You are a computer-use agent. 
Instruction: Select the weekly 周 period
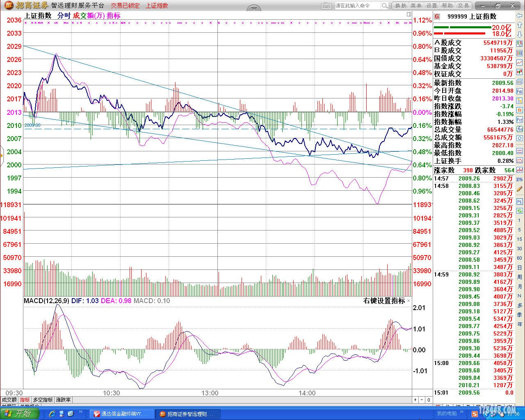520,277
